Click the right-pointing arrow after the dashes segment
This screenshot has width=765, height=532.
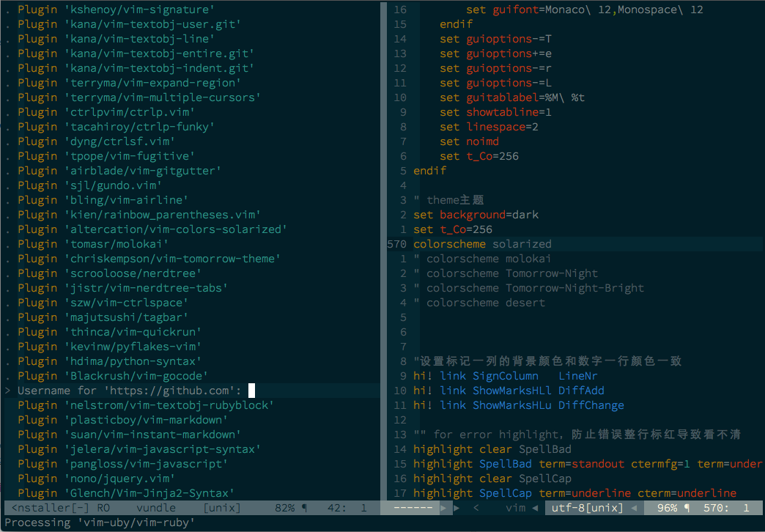[457, 508]
